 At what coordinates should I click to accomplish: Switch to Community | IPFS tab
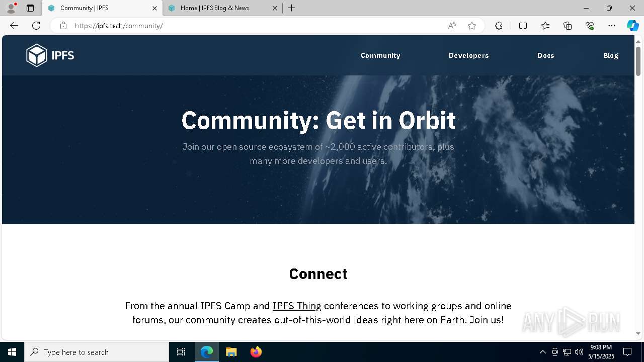102,8
